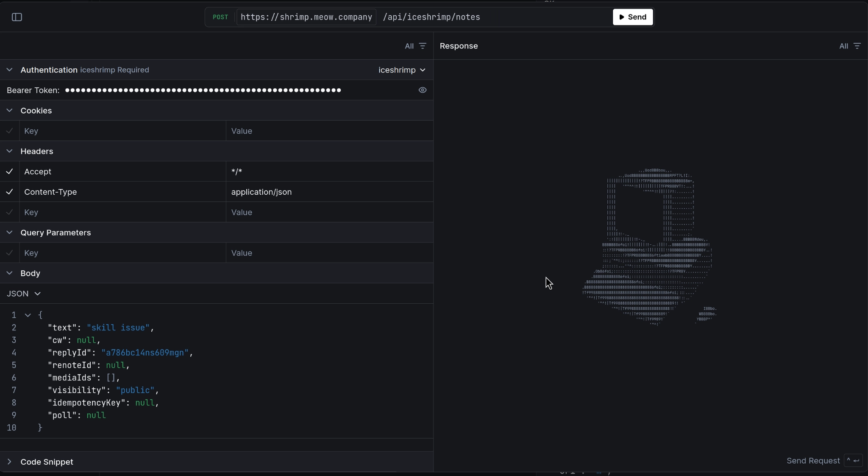Viewport: 868px width, 476px height.
Task: Click the Cookies Key input field
Action: (x=122, y=131)
